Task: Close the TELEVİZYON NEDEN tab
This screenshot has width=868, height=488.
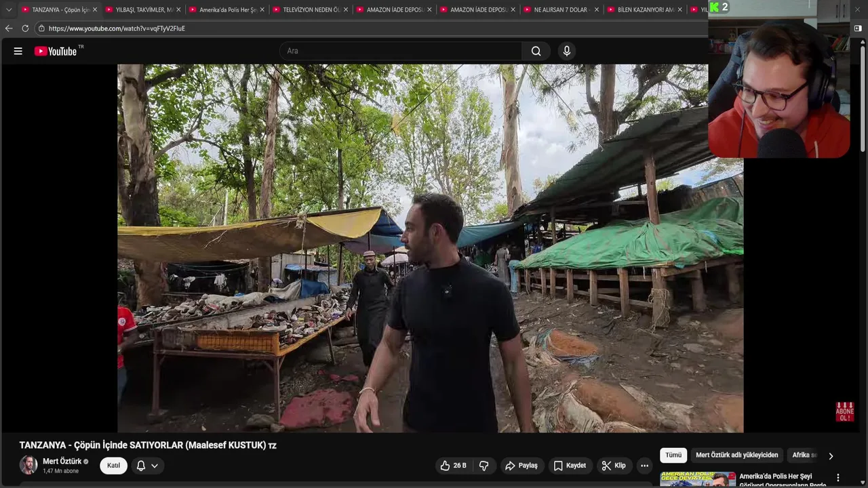Action: pos(346,9)
